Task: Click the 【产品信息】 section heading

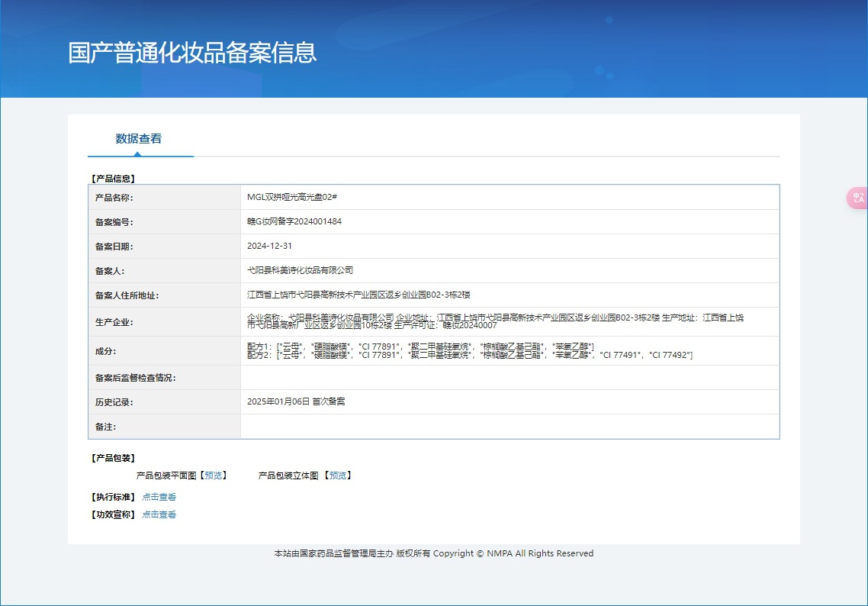Action: coord(113,179)
